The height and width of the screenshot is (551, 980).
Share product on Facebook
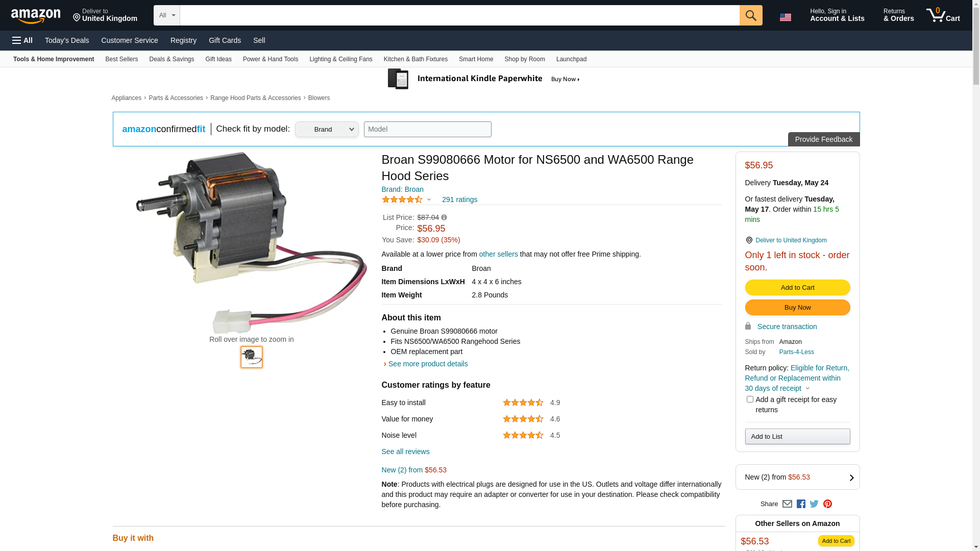click(801, 504)
